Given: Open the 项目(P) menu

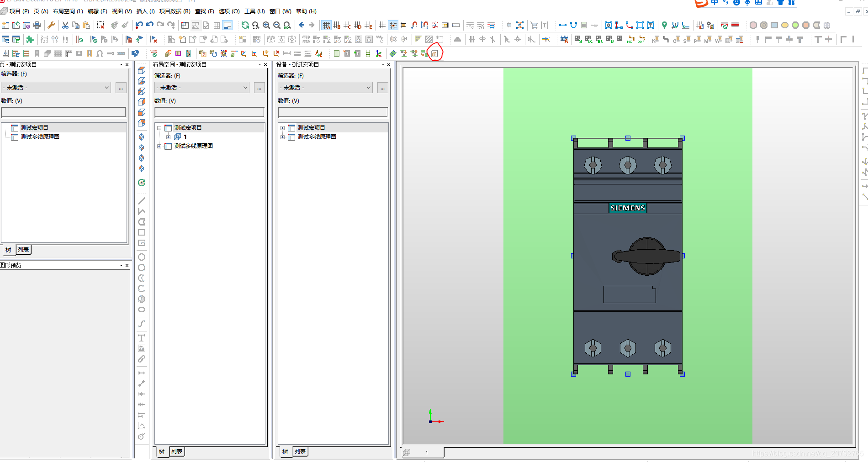Looking at the screenshot, I should [19, 11].
